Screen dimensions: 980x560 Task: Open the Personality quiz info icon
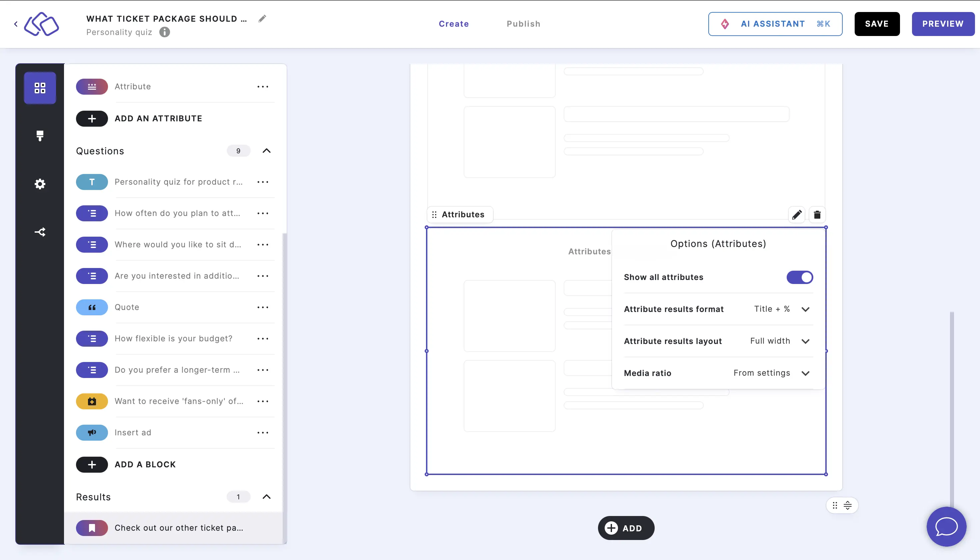[165, 32]
